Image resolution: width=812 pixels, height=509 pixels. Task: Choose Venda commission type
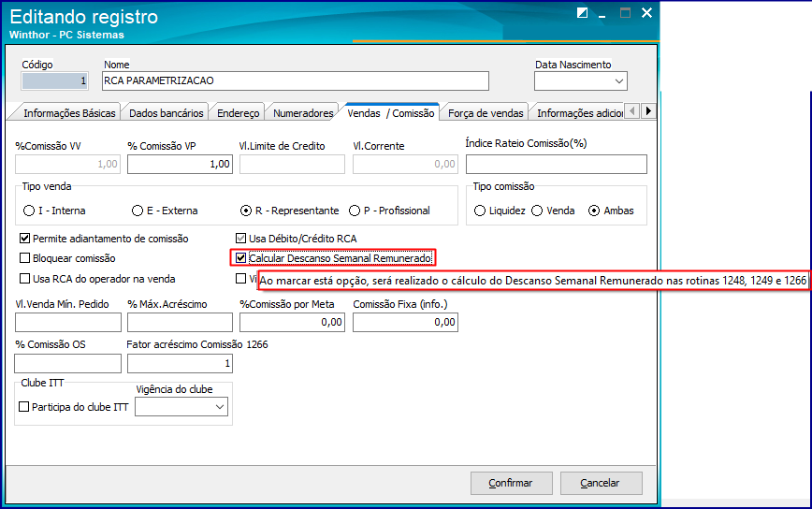(554, 211)
